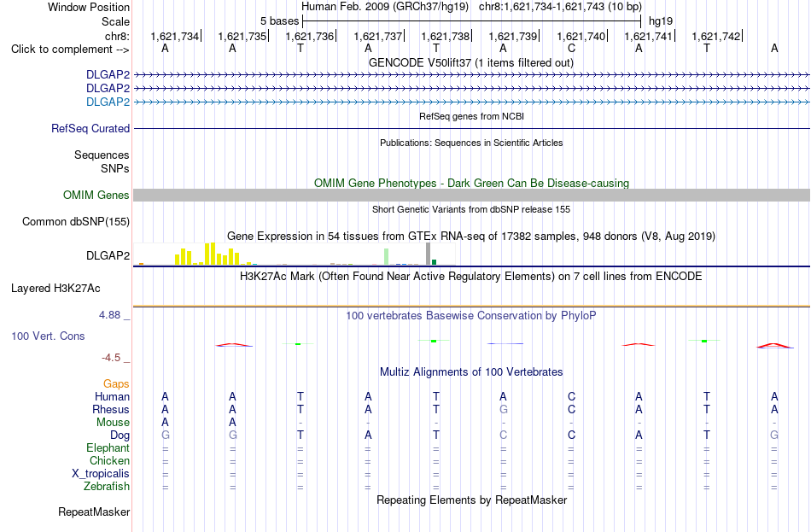Select position label 1,621,740
The width and height of the screenshot is (811, 532).
(x=581, y=36)
